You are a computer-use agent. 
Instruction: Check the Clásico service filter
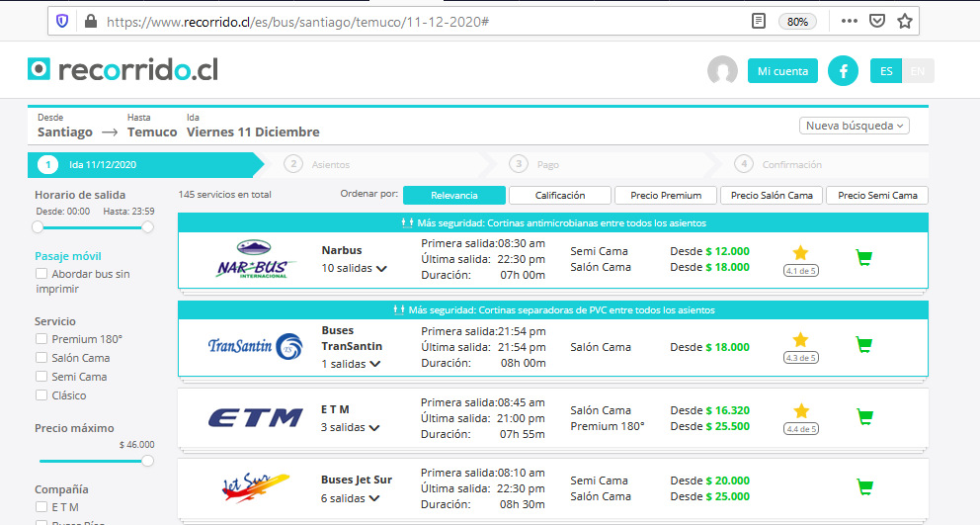click(41, 394)
